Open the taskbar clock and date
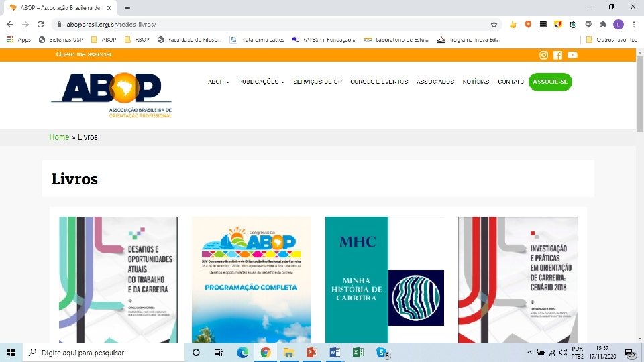Viewport: 644px width, 362px height. [602, 353]
